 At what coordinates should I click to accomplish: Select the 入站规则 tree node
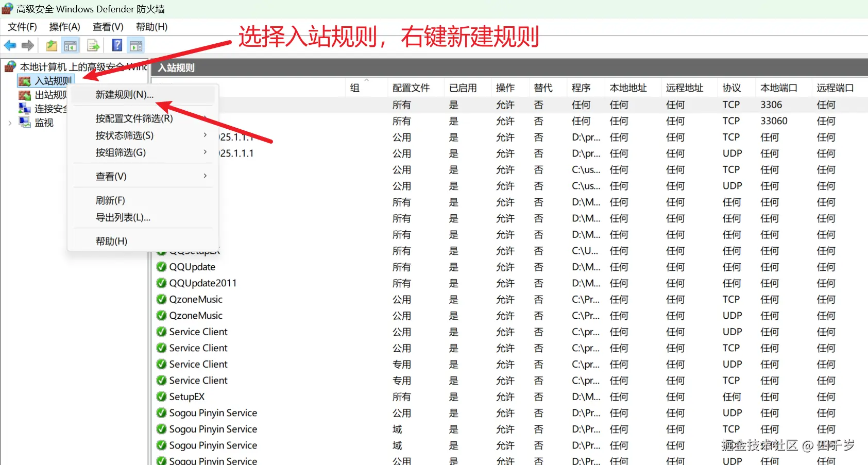[x=54, y=81]
